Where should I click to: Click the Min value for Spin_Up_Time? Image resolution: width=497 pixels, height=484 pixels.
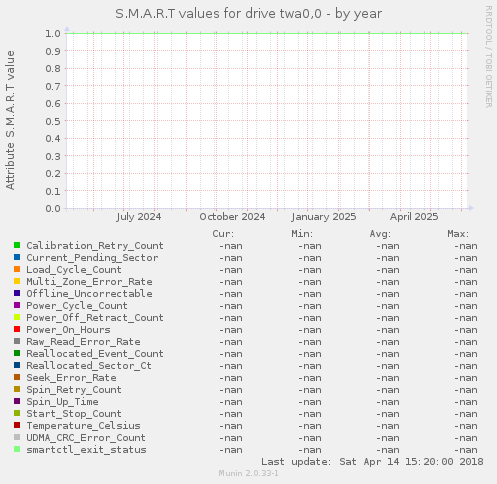[x=310, y=402]
